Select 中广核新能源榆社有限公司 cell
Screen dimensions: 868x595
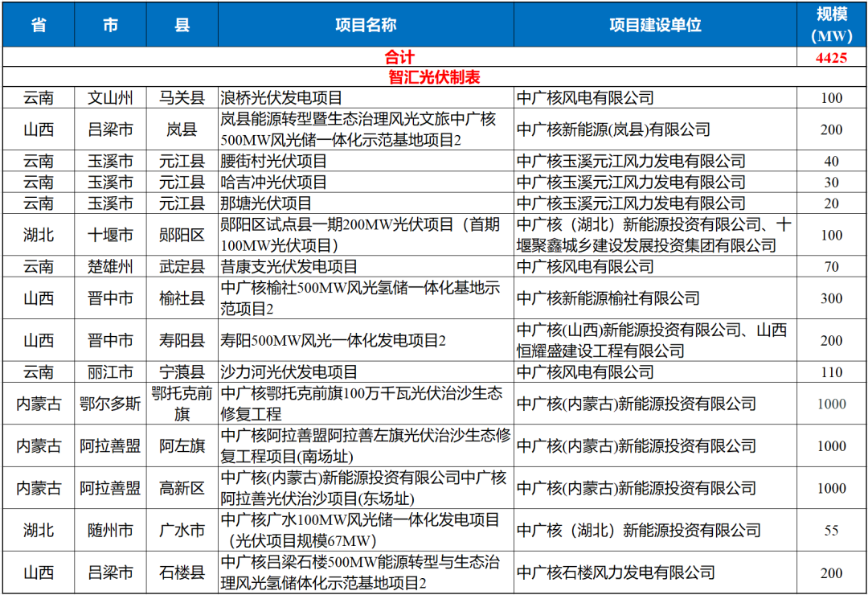coord(656,297)
